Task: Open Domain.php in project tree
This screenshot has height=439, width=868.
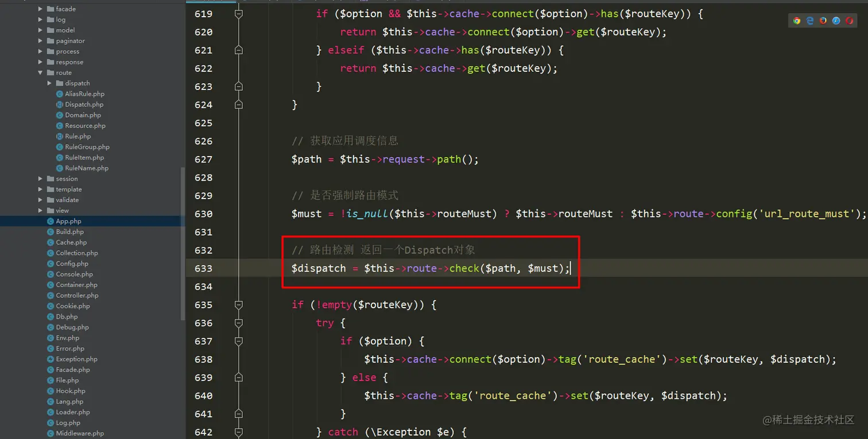Action: click(83, 115)
